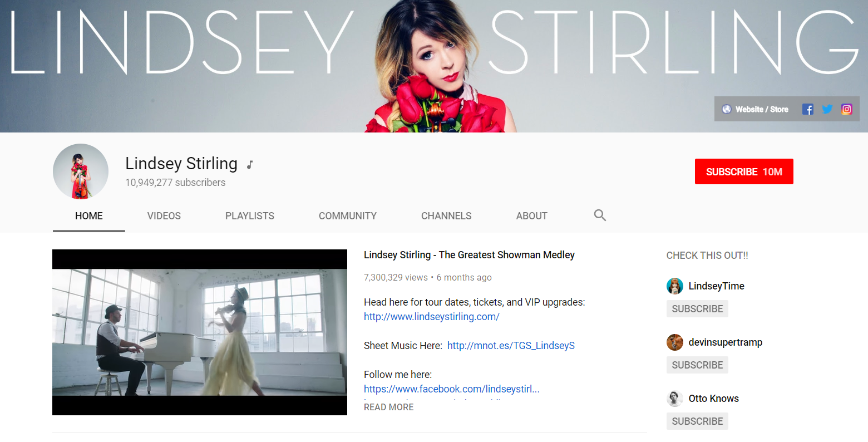The width and height of the screenshot is (868, 442).
Task: Switch to the Home tab
Action: (x=89, y=216)
